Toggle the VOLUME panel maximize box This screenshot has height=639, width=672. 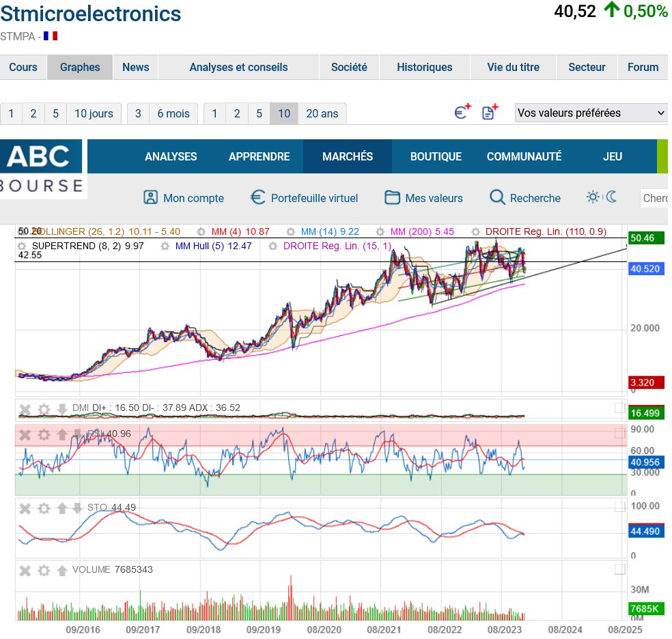(619, 569)
